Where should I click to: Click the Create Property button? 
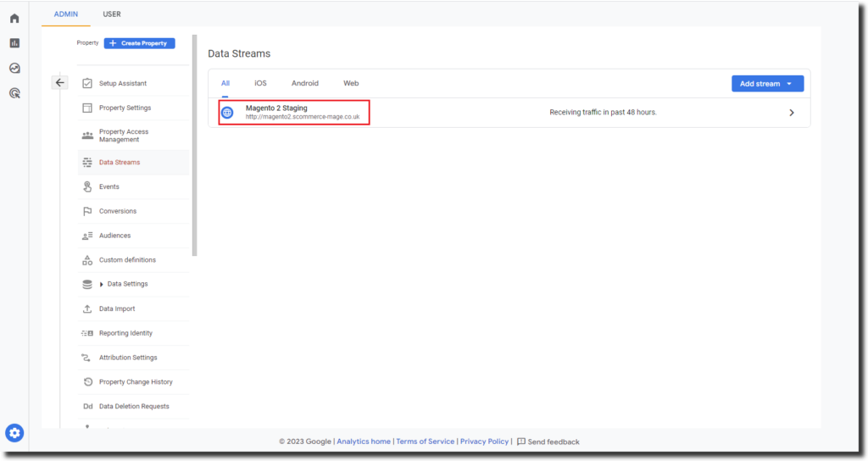coord(140,43)
